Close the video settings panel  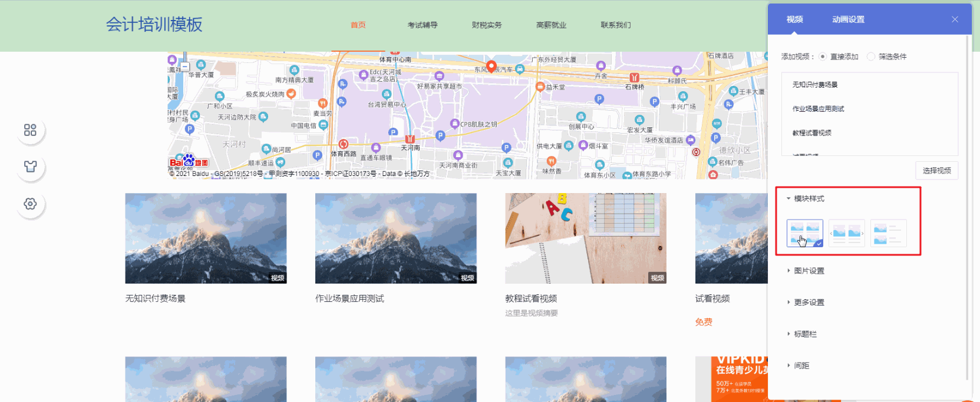(x=955, y=19)
